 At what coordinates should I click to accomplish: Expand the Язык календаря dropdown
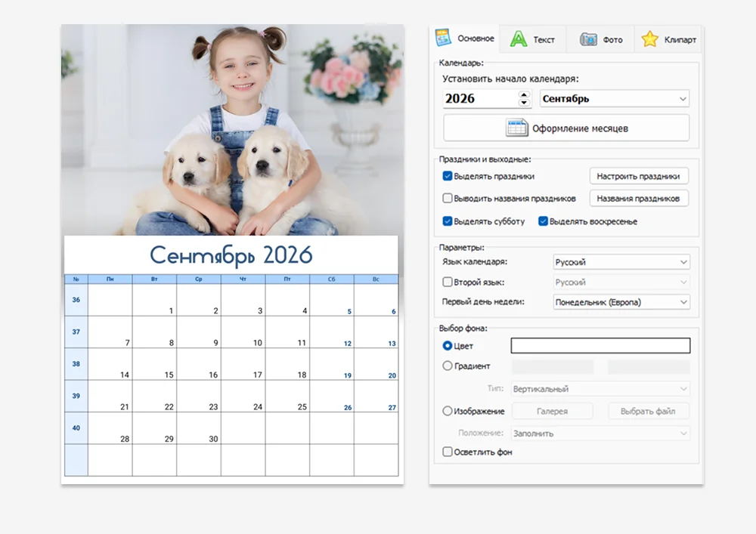pos(621,262)
